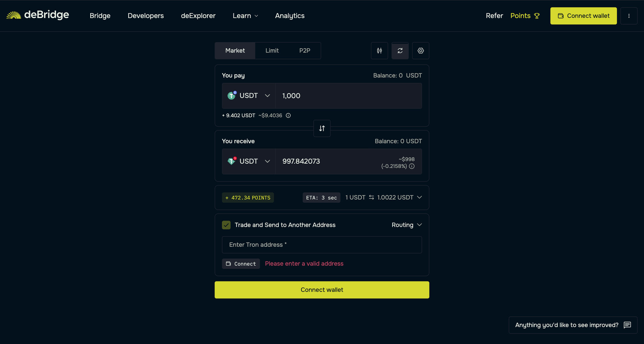Click the price impact info icon
644x344 pixels.
point(412,166)
